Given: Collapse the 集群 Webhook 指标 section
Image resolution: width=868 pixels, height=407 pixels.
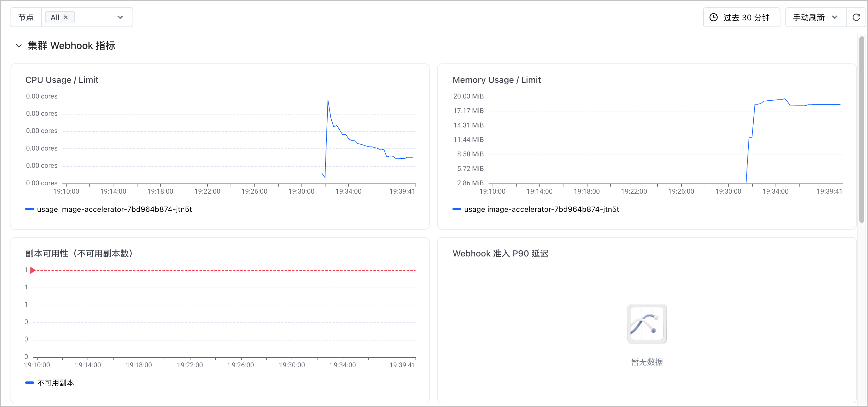Looking at the screenshot, I should point(19,46).
